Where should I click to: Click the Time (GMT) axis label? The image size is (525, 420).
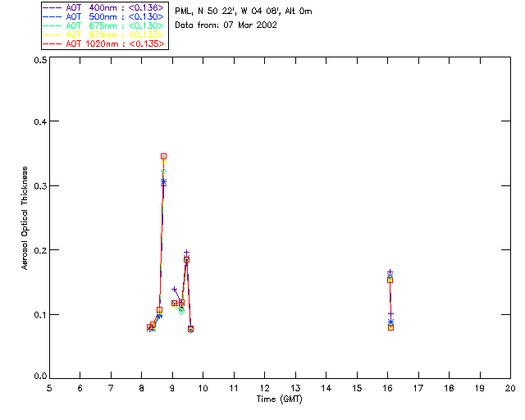(x=280, y=399)
